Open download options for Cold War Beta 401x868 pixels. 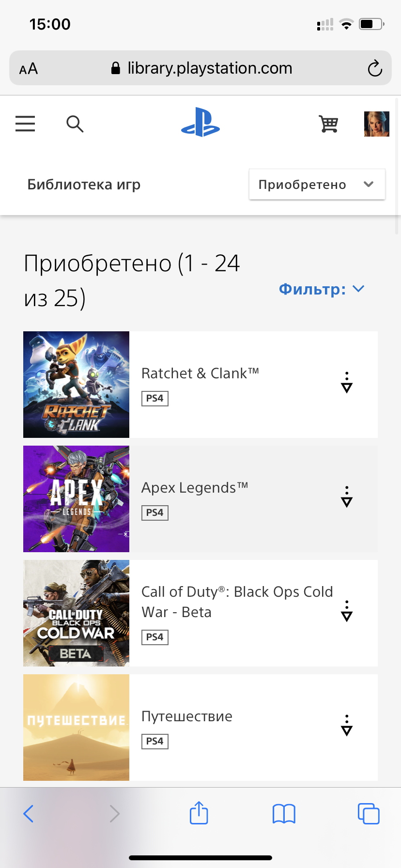click(347, 611)
